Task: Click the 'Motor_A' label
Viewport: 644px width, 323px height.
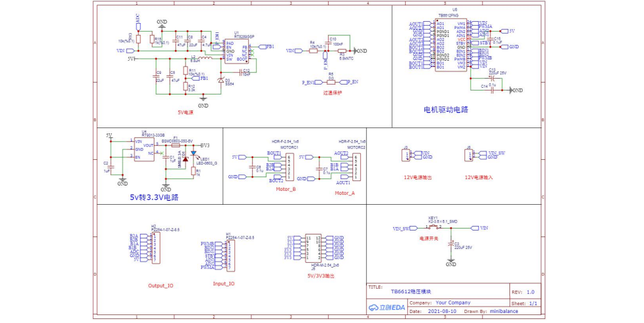Action: (x=344, y=193)
